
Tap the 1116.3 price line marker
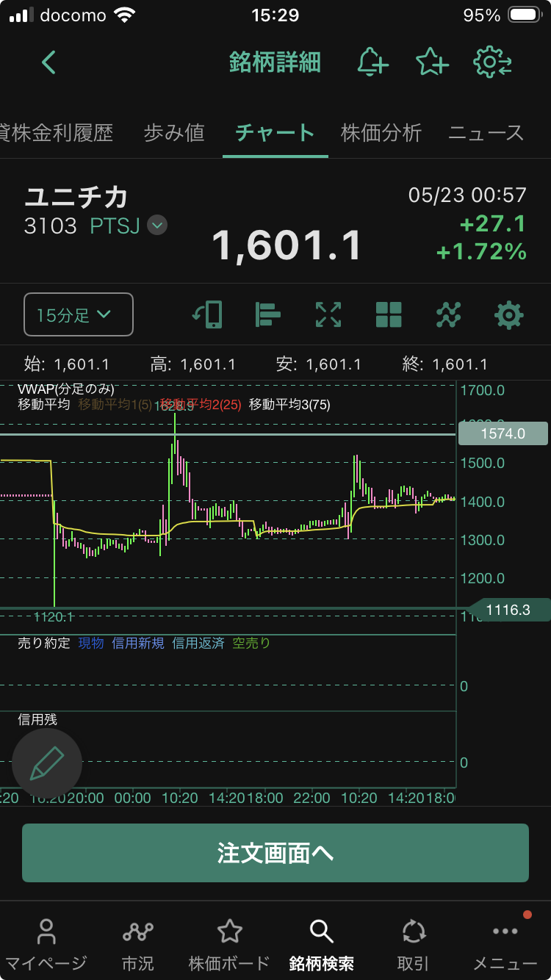pos(508,610)
